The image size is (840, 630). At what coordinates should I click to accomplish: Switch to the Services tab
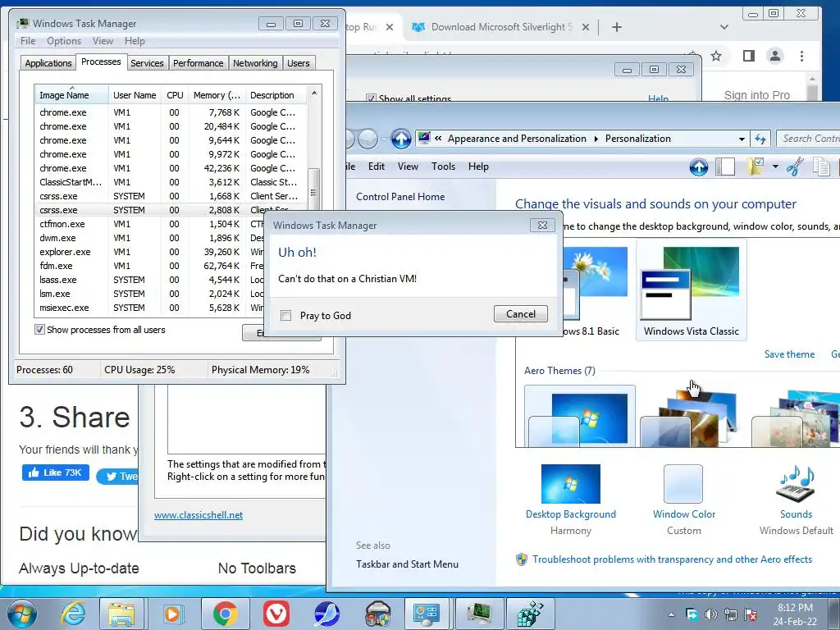click(147, 63)
